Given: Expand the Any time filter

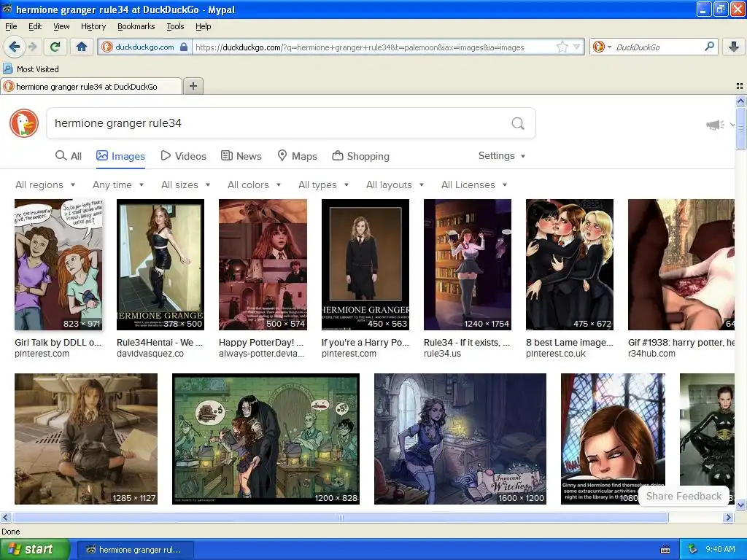Looking at the screenshot, I should click(118, 184).
